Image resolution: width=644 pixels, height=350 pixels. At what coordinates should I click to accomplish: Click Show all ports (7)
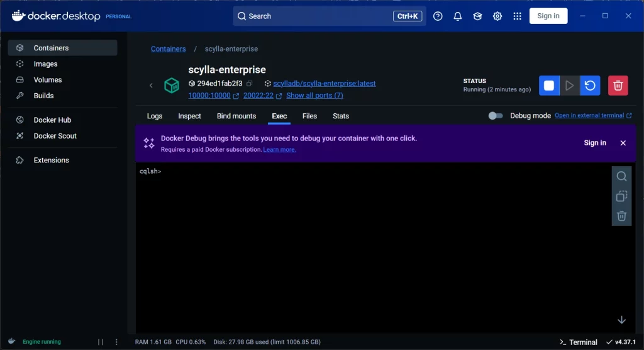click(x=314, y=95)
